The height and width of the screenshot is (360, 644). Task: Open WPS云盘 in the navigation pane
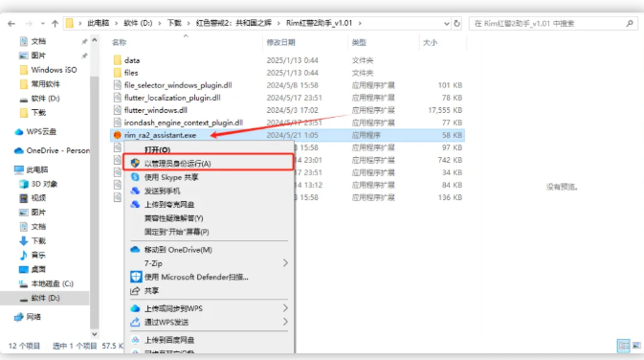pyautogui.click(x=41, y=132)
